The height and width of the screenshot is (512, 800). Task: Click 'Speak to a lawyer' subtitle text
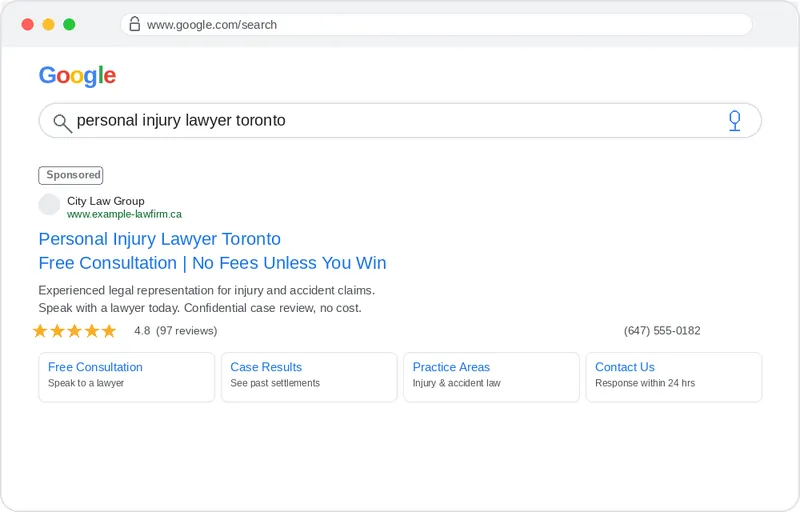pos(86,383)
